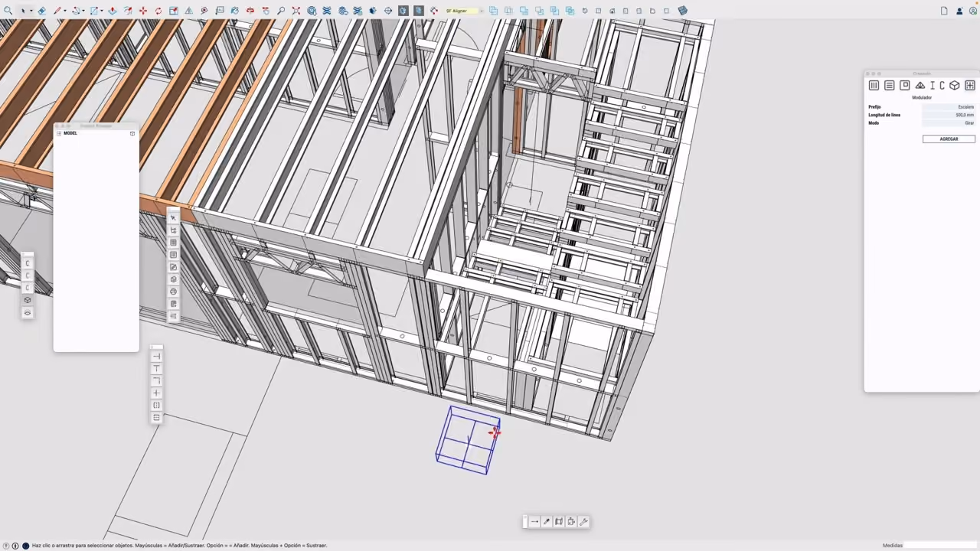Click the horizontal lines icon in Modulador panel
The height and width of the screenshot is (551, 980).
coord(889,86)
